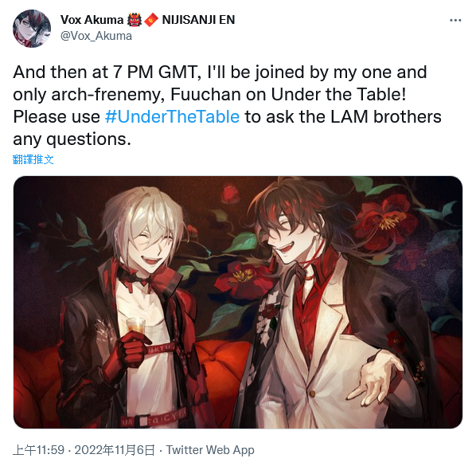Click the Twitter Web App source label
Viewport: 476px width, 470px height.
(210, 450)
